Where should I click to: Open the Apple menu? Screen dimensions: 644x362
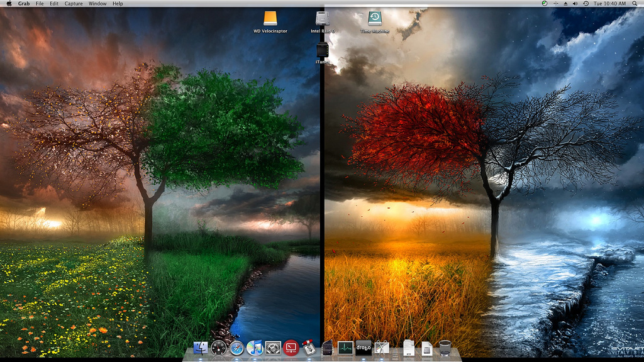click(9, 3)
